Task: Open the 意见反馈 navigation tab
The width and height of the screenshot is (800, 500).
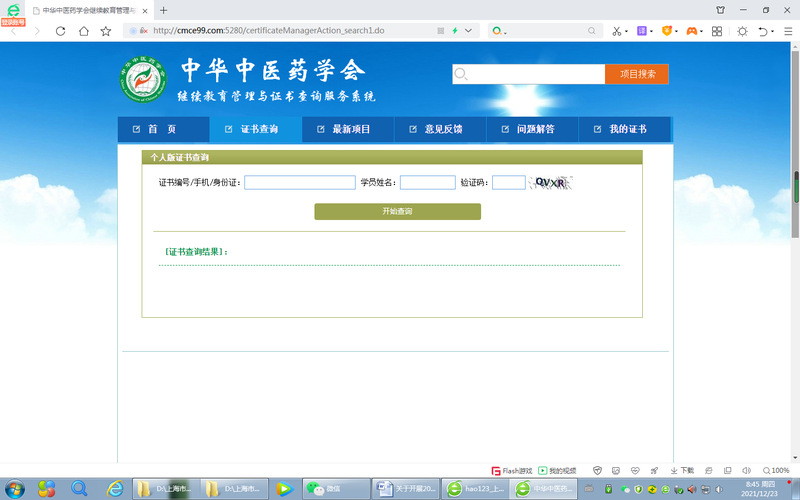Action: point(440,129)
